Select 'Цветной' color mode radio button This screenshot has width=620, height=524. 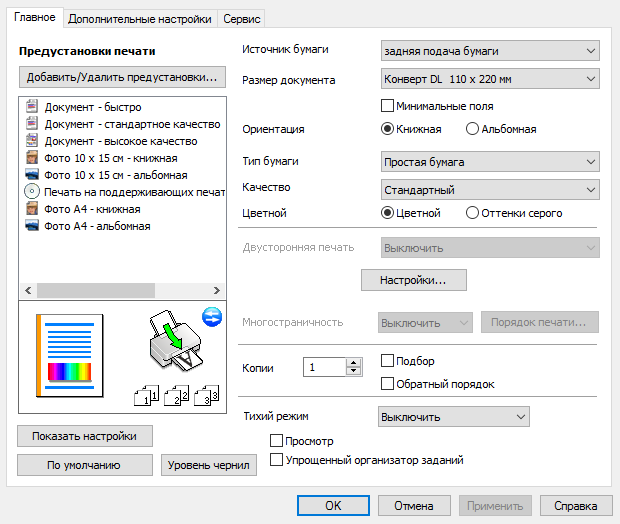tap(387, 213)
